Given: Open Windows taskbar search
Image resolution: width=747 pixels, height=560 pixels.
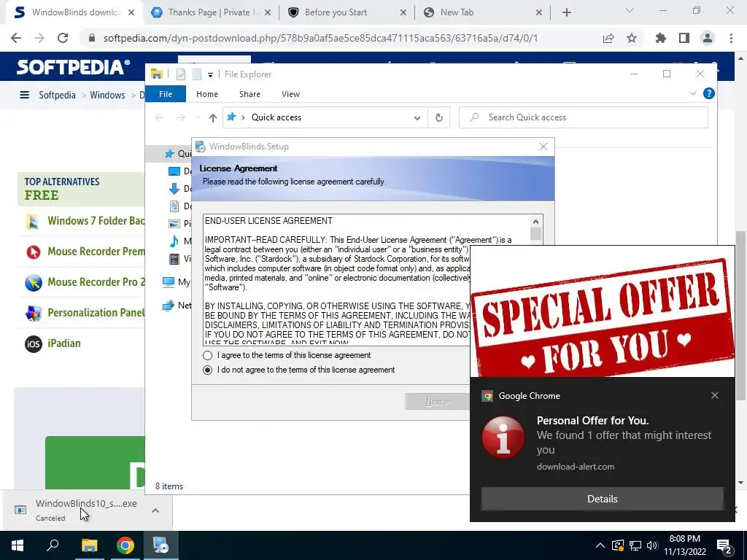Looking at the screenshot, I should point(53,545).
